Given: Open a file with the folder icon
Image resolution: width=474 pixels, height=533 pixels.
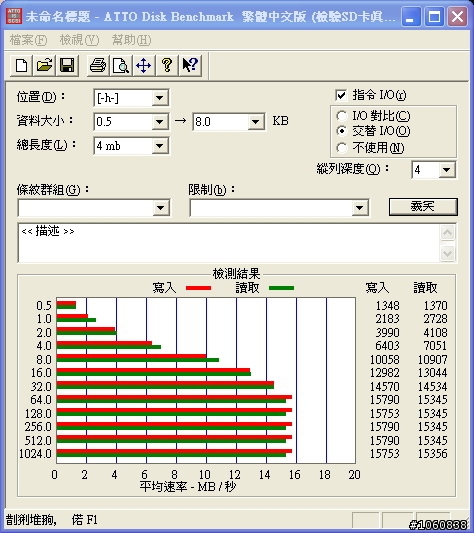Looking at the screenshot, I should click(x=44, y=65).
